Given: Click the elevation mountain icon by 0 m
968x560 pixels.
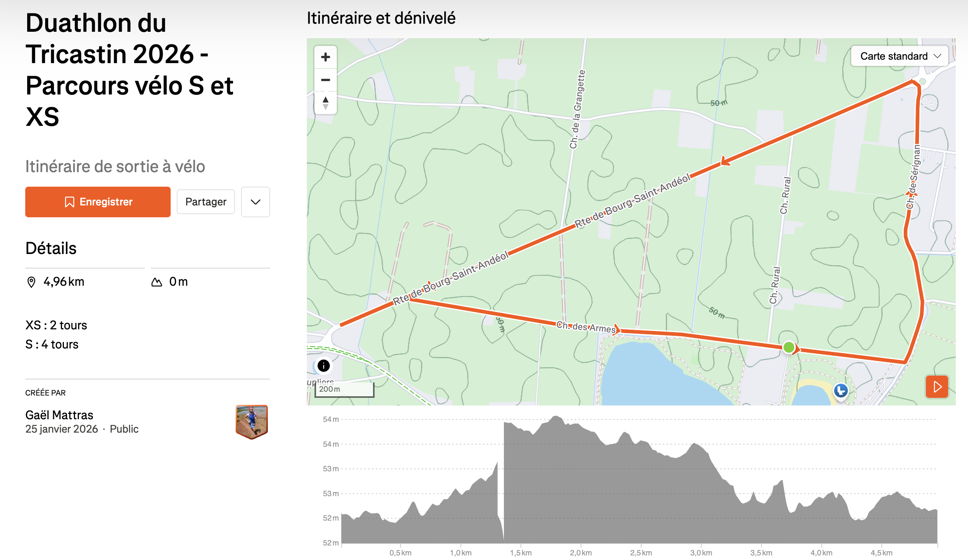Looking at the screenshot, I should pos(156,282).
